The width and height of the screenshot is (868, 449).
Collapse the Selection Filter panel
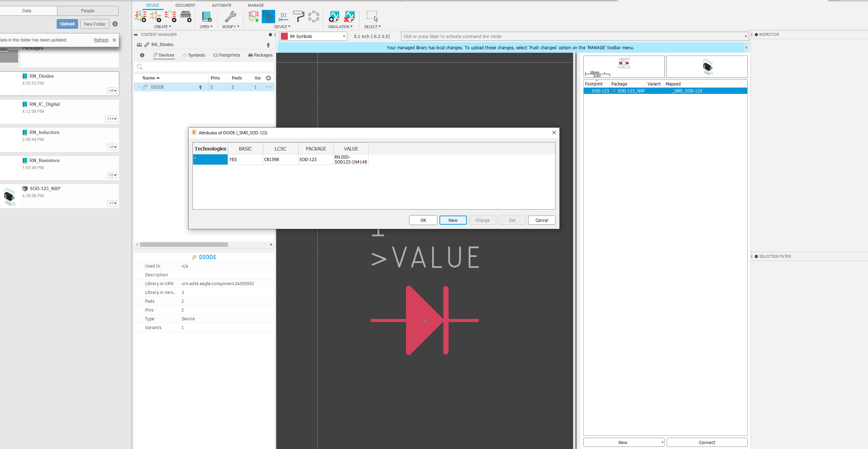tap(756, 256)
